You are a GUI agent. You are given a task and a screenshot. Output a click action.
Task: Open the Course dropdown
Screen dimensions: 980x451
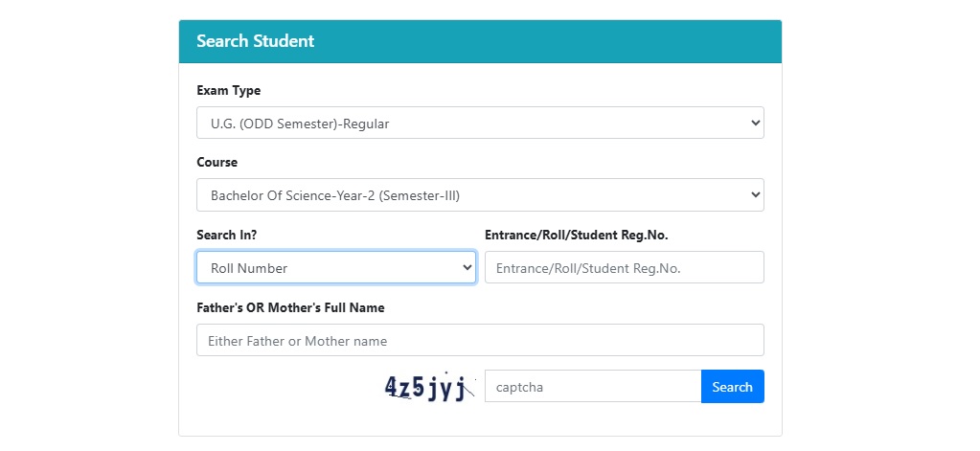[480, 195]
